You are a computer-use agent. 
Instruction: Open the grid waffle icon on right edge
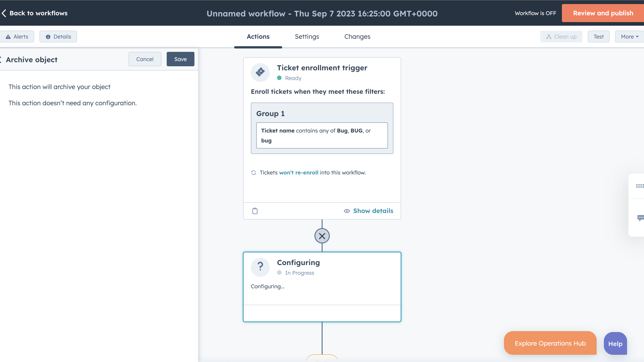pyautogui.click(x=640, y=186)
